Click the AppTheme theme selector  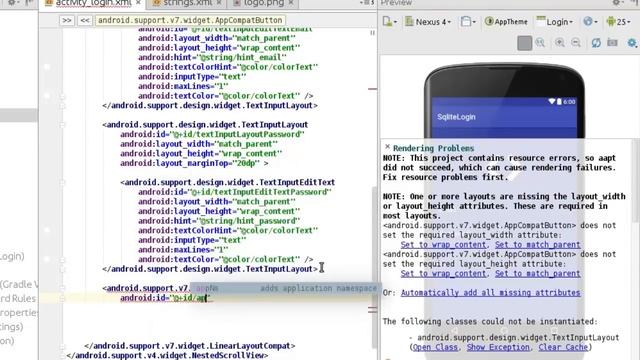pos(506,22)
